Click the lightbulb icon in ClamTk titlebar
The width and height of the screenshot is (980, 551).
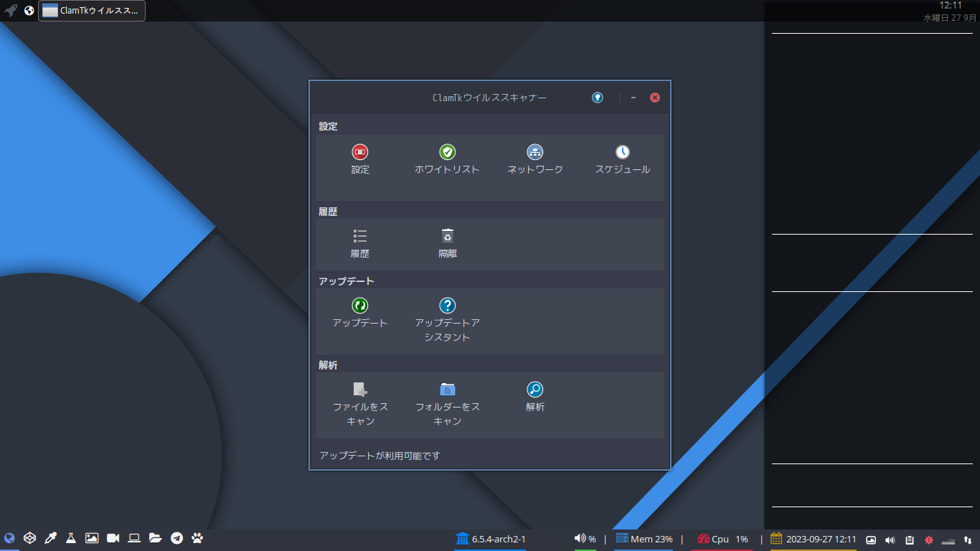click(x=598, y=98)
